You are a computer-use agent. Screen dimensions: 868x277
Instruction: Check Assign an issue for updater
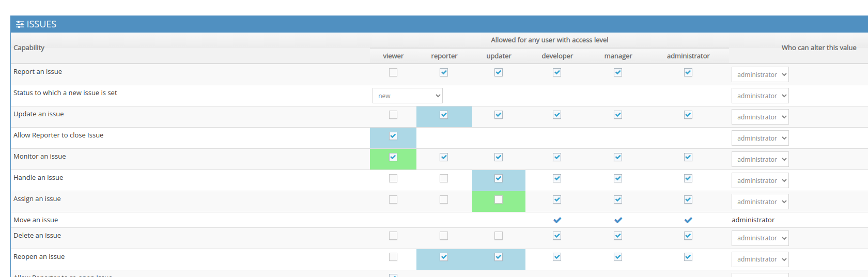pos(499,199)
